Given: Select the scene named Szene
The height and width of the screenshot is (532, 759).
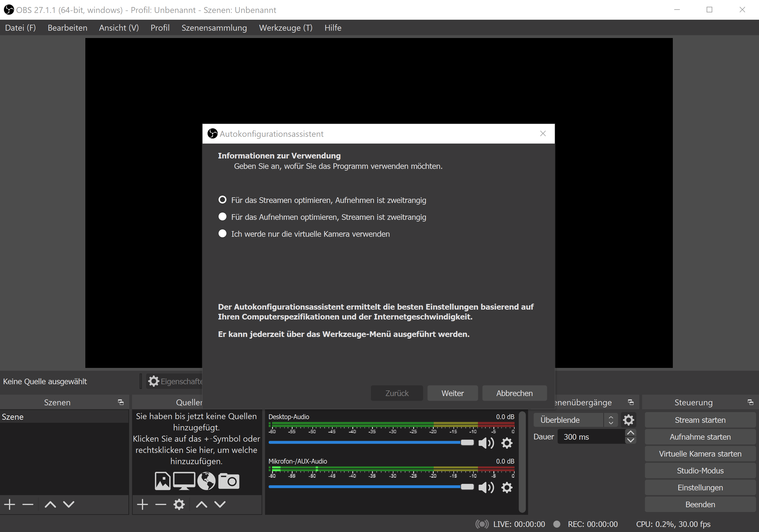Looking at the screenshot, I should (13, 416).
